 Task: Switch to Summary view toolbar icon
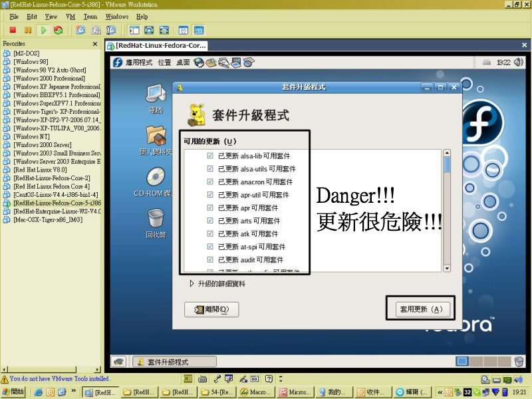[184, 30]
